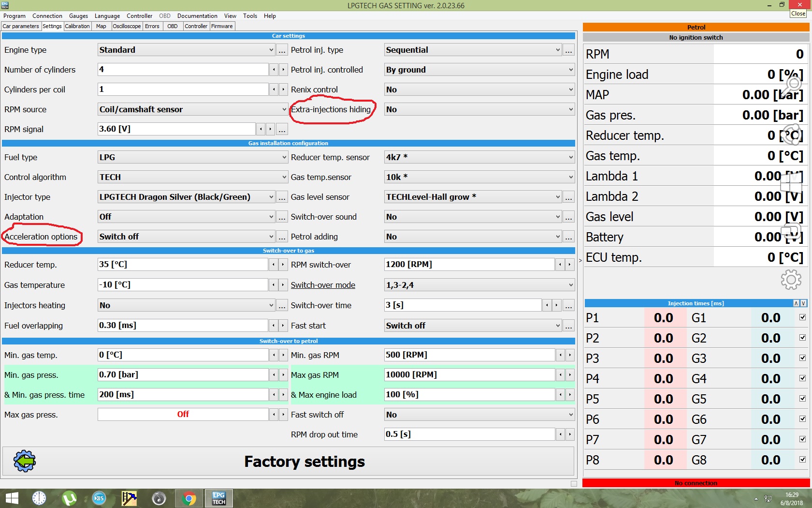Open the Chrome browser in taskbar
This screenshot has width=812, height=508.
[189, 498]
